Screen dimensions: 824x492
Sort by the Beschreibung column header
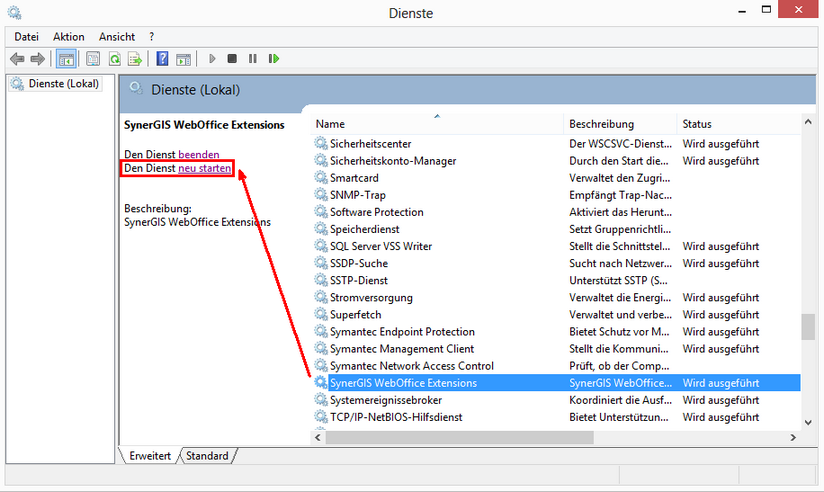point(620,124)
